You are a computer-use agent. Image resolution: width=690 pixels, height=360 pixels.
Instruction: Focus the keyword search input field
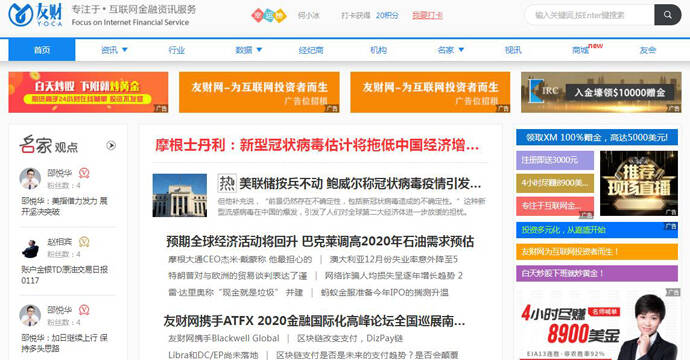[589, 15]
